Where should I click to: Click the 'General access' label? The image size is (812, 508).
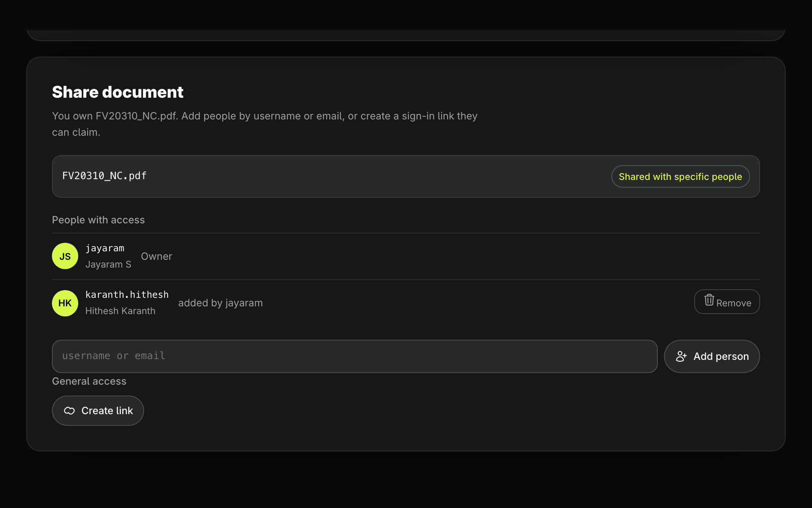coord(89,381)
